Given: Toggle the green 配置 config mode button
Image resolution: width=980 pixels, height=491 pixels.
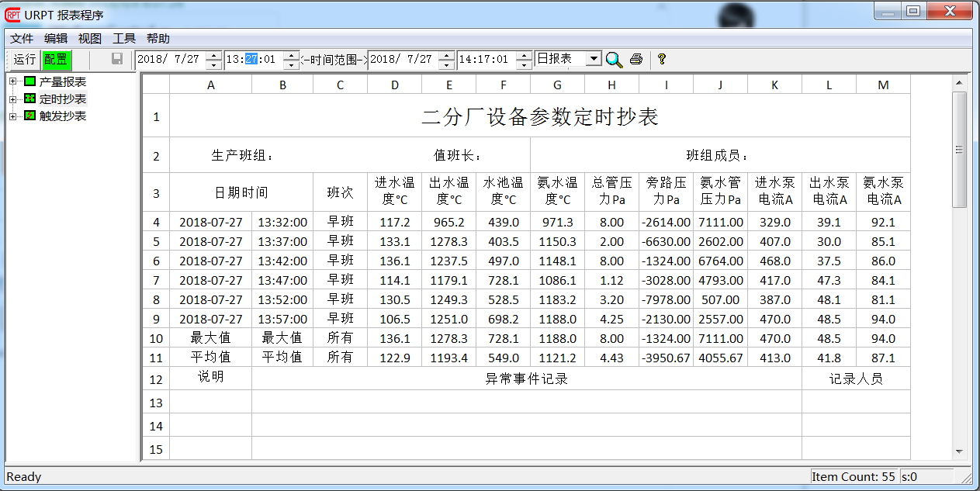Looking at the screenshot, I should [x=55, y=59].
